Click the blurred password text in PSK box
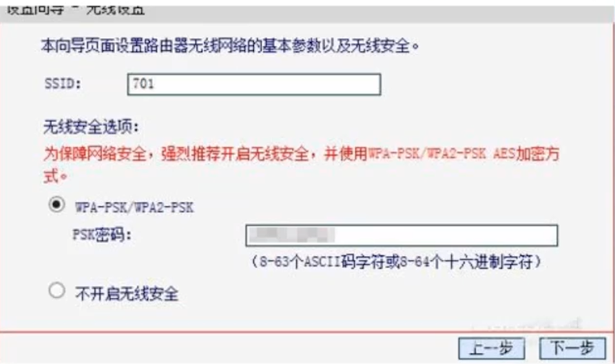This screenshot has height=364, width=615. [292, 235]
